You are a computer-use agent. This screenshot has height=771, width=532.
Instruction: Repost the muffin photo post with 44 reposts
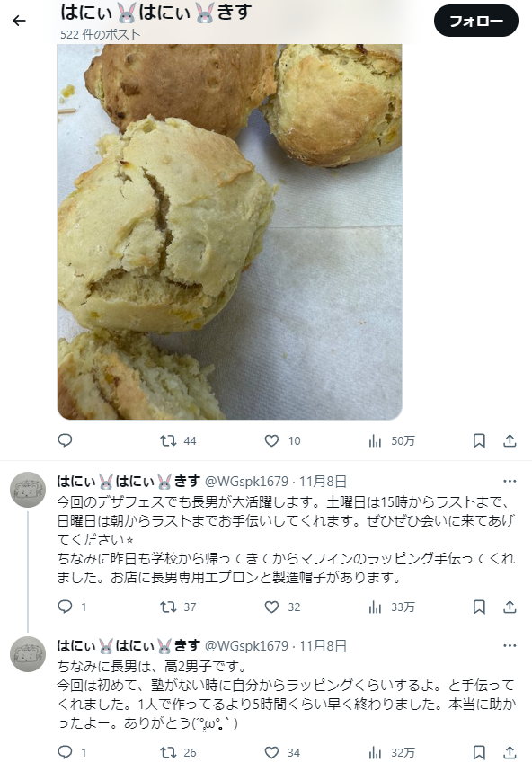point(178,440)
